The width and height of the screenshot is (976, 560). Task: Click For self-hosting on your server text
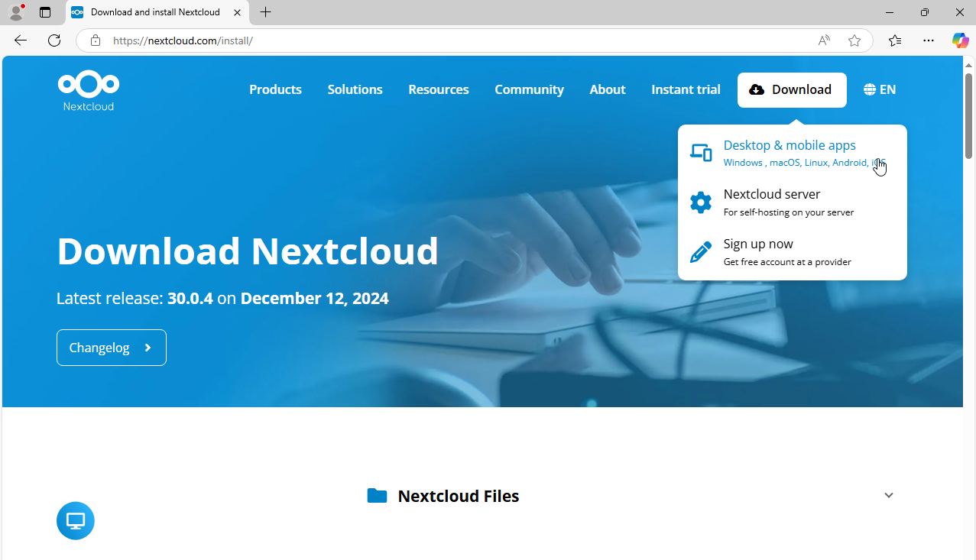[x=789, y=212]
